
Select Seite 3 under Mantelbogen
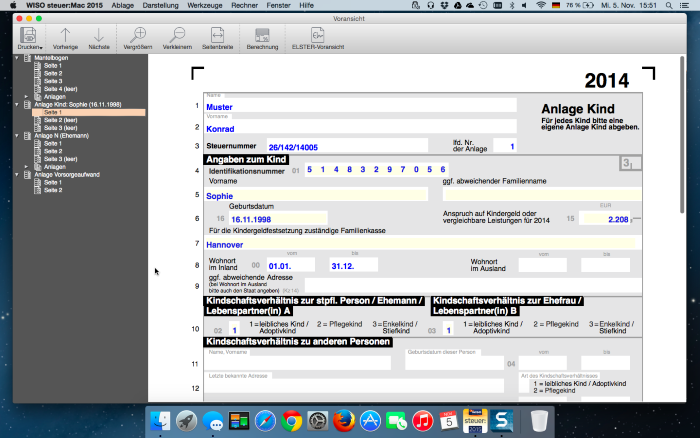tap(53, 81)
